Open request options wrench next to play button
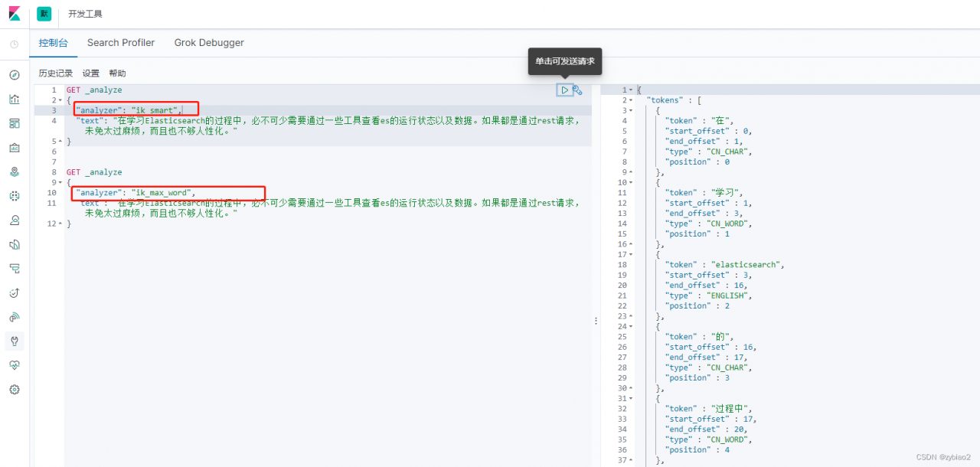980x467 pixels. [x=577, y=90]
